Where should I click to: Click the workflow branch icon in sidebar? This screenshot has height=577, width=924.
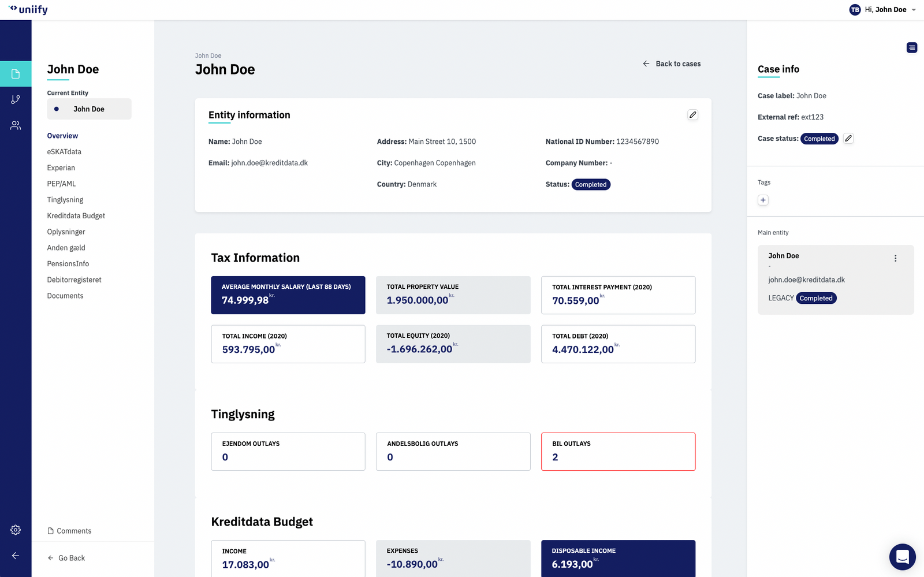coord(16,99)
